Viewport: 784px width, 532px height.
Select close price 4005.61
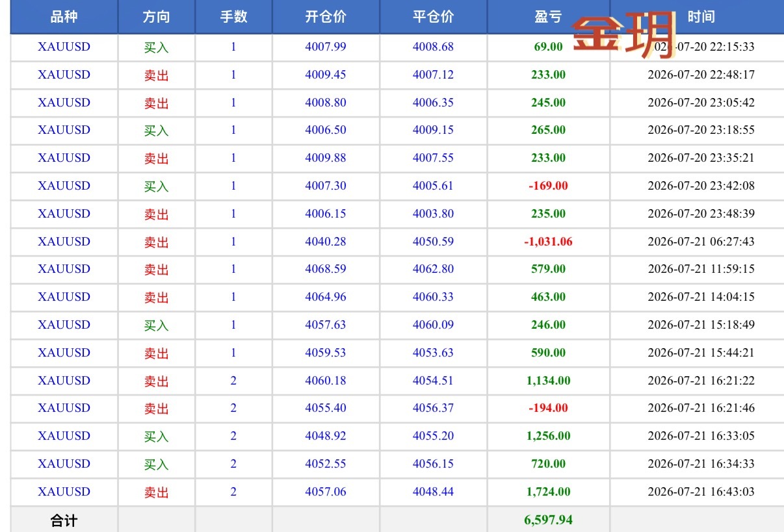[x=433, y=186]
